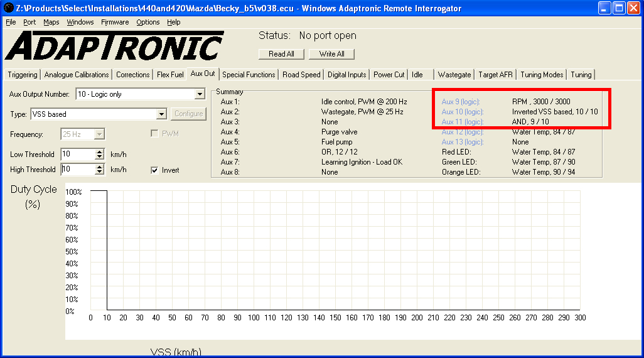Click the application icon in the title bar
The image size is (644, 358).
click(x=9, y=8)
